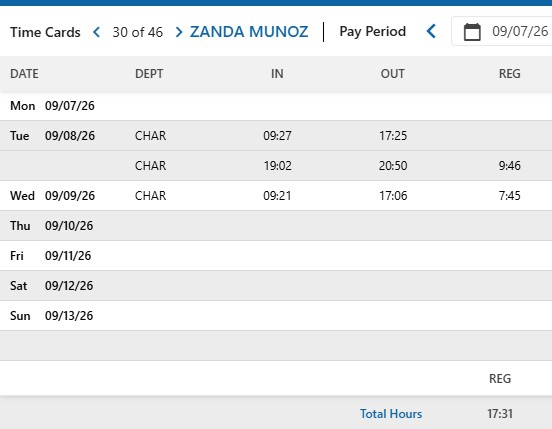Go to previous pay period arrow

click(431, 31)
